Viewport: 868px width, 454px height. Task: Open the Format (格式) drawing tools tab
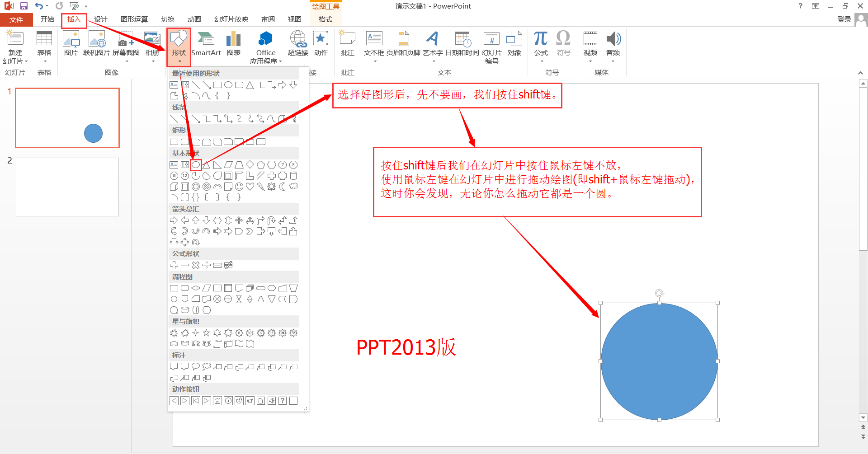pyautogui.click(x=325, y=19)
